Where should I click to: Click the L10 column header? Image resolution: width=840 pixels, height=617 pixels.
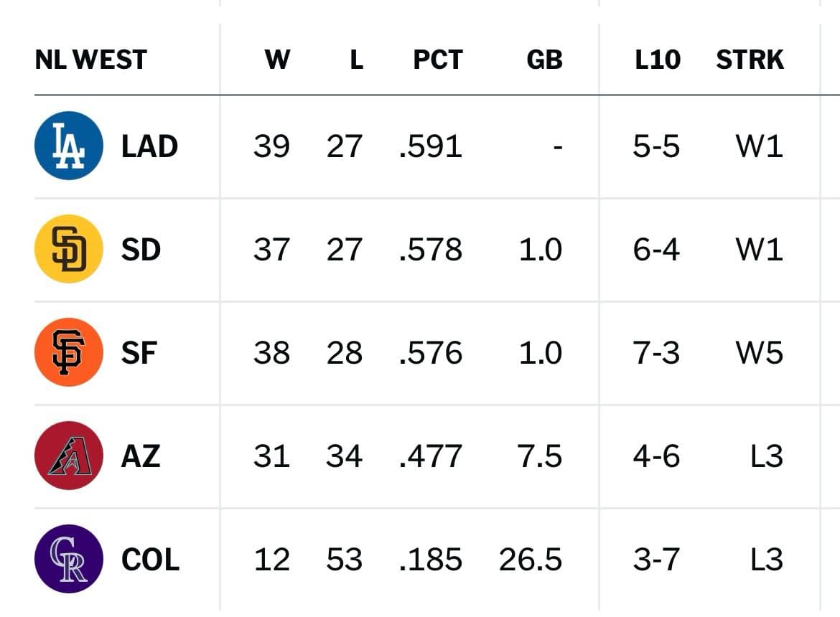tap(657, 60)
